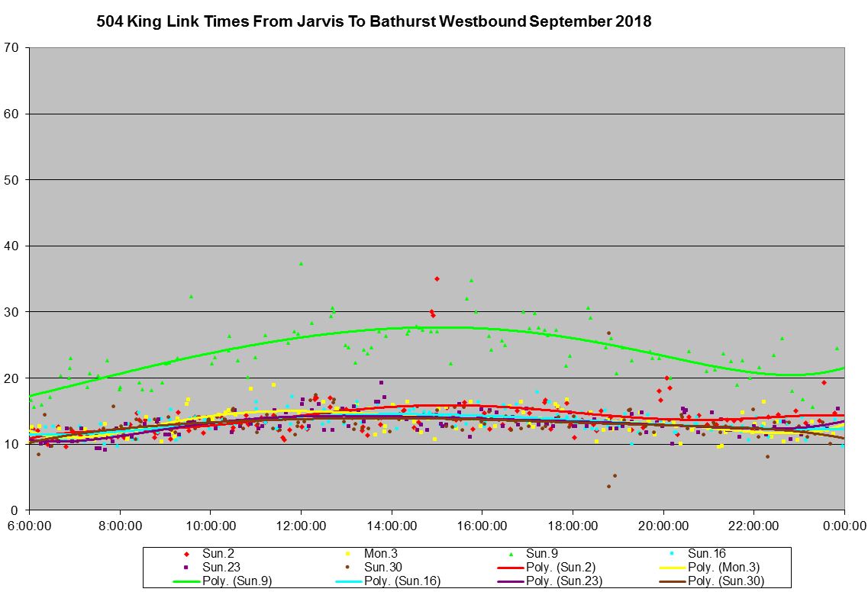Select the Poly. (Sun.9) green line swatch
The image size is (868, 592).
(x=187, y=581)
